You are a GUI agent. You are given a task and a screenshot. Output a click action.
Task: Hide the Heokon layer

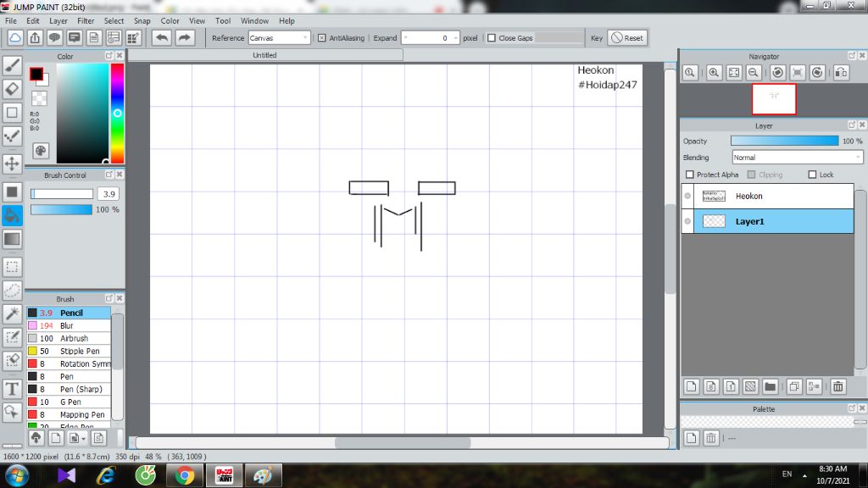click(687, 196)
